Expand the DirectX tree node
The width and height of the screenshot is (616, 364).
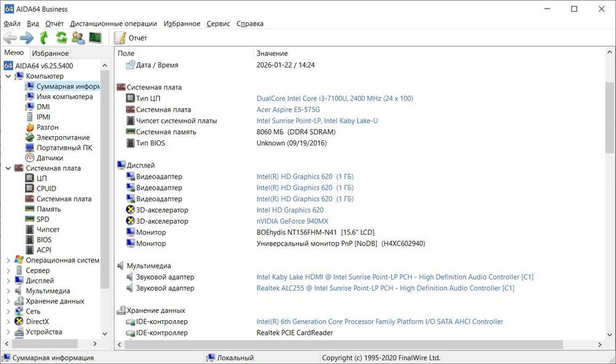point(8,322)
